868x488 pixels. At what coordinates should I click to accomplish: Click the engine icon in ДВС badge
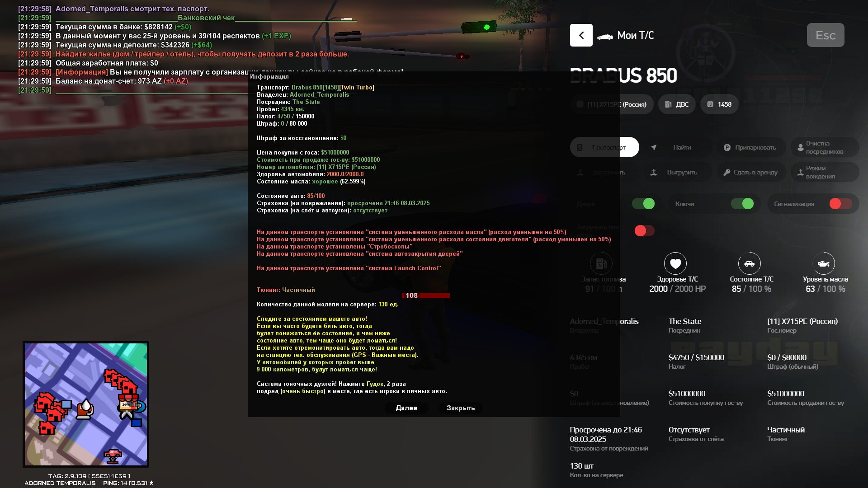(x=668, y=104)
